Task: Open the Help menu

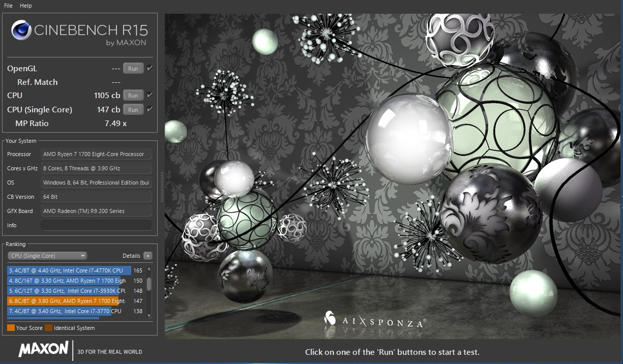Action: pyautogui.click(x=25, y=6)
